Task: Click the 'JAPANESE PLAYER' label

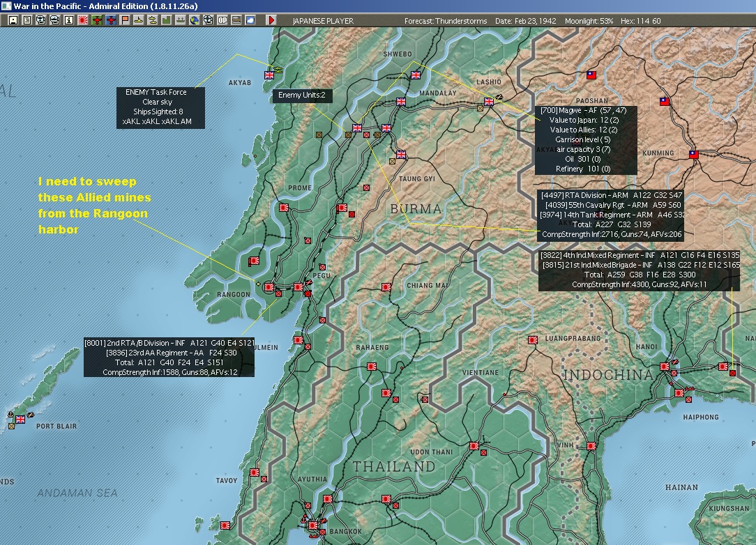Action: click(323, 21)
